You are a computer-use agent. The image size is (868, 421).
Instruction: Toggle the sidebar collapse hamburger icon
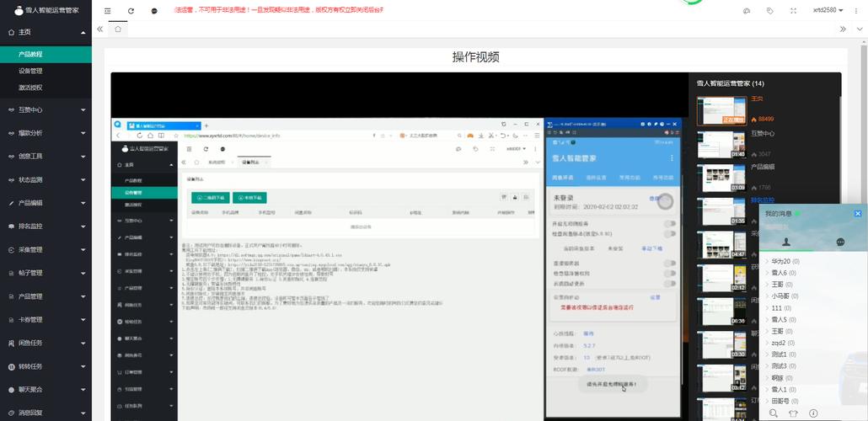tap(107, 11)
